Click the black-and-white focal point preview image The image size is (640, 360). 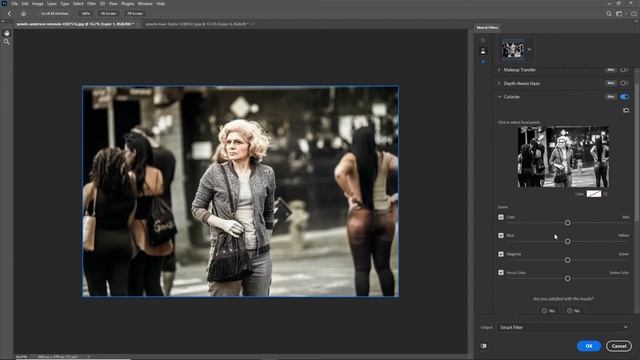[563, 157]
